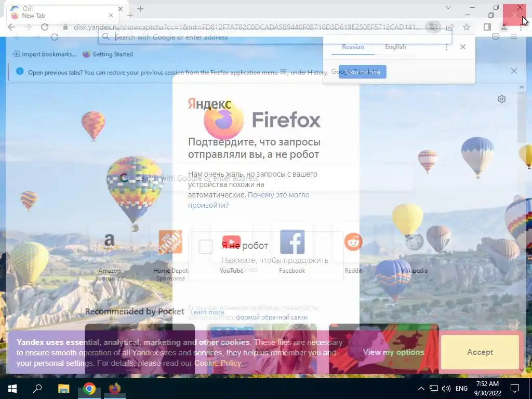Open Windows Start menu
The width and height of the screenshot is (532, 399).
click(12, 389)
